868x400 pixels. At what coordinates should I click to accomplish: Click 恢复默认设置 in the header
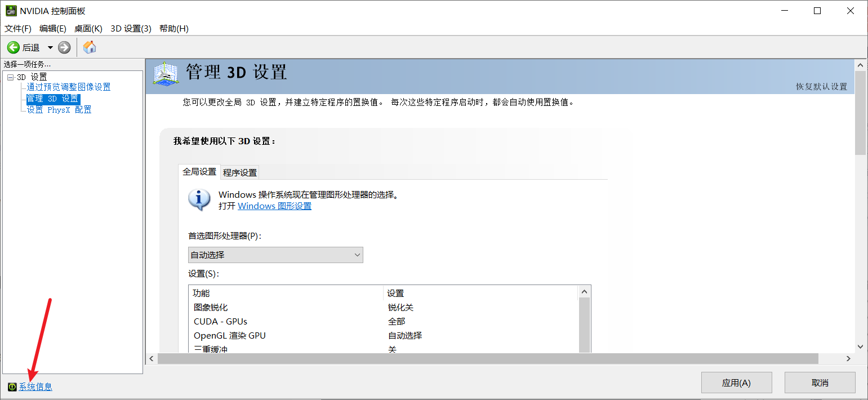(821, 86)
